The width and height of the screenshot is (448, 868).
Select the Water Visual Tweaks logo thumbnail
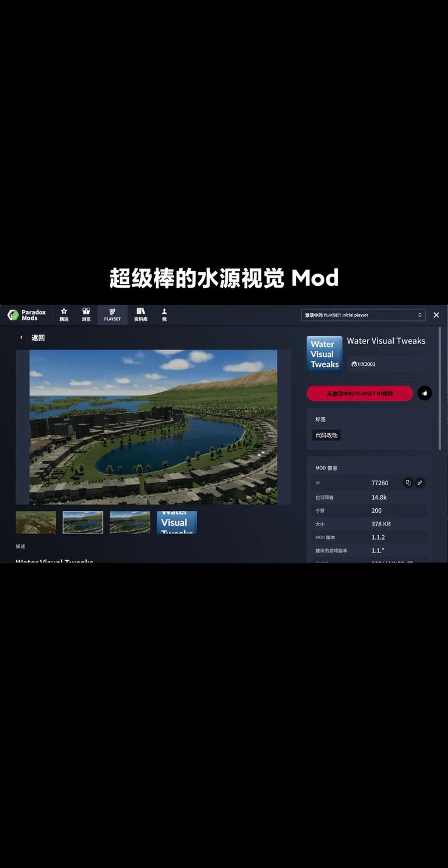[176, 522]
